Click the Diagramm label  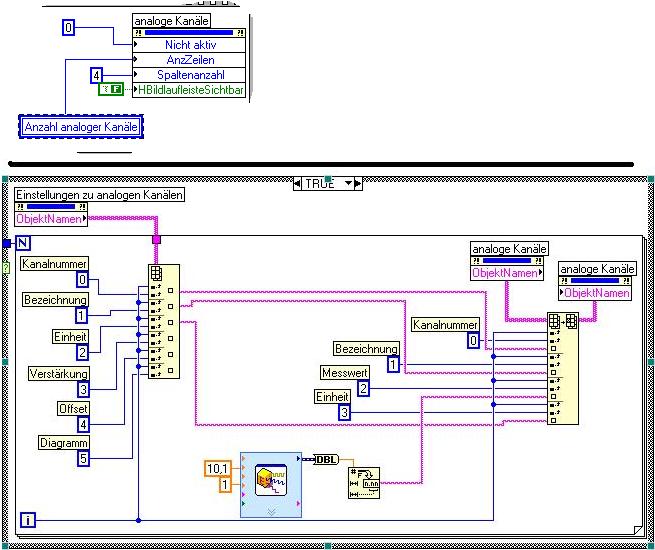point(63,442)
